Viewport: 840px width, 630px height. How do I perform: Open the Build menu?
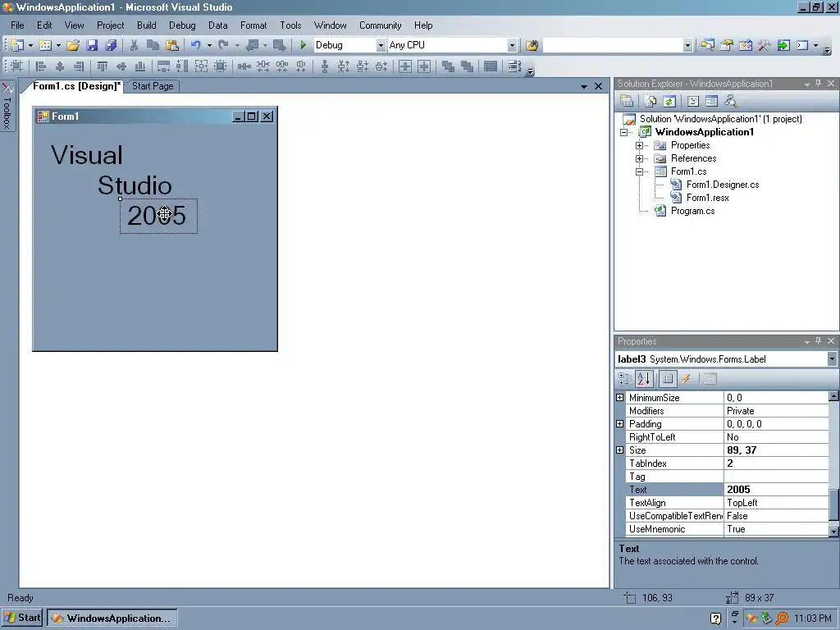click(146, 25)
